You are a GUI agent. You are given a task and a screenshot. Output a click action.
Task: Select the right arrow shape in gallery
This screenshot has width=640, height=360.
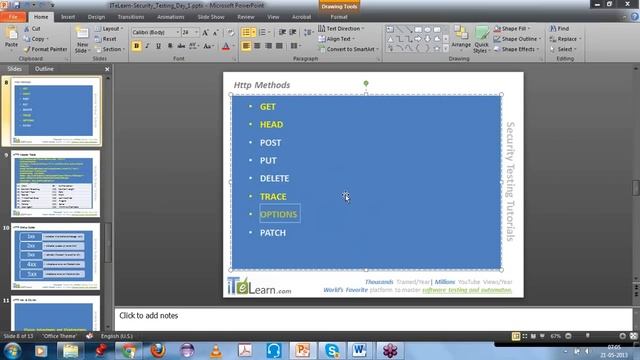(x=418, y=39)
